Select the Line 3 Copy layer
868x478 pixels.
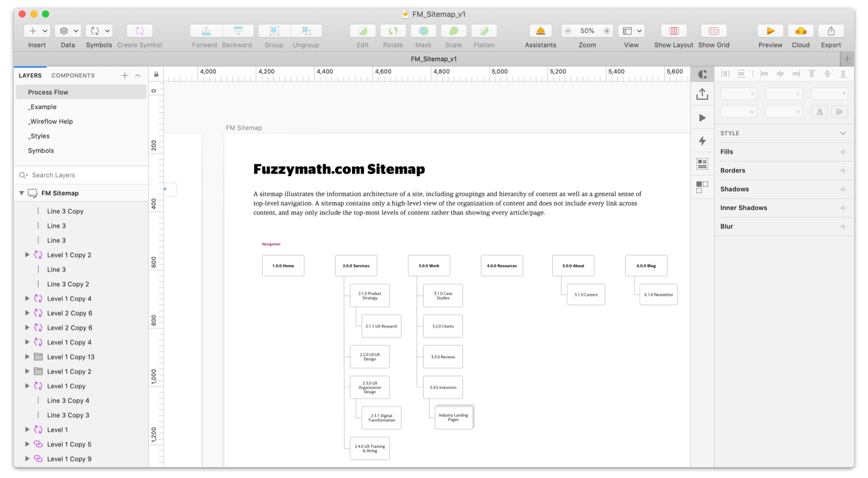[x=81, y=211]
